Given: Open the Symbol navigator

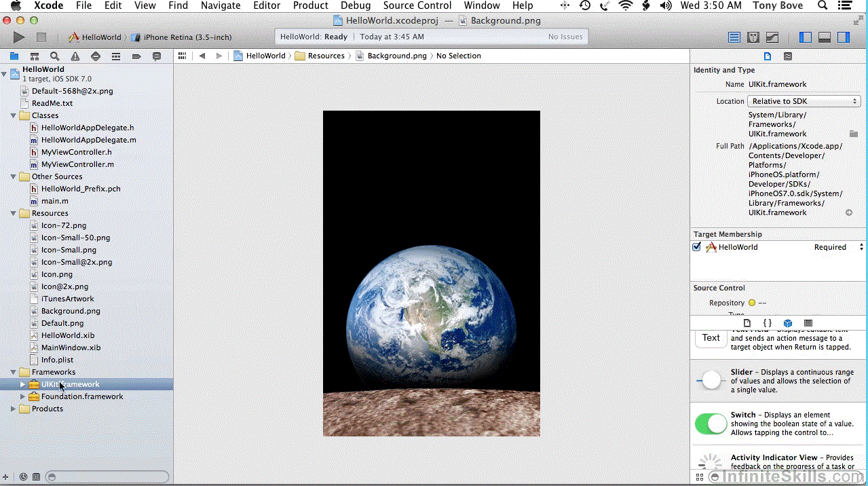Looking at the screenshot, I should (35, 56).
